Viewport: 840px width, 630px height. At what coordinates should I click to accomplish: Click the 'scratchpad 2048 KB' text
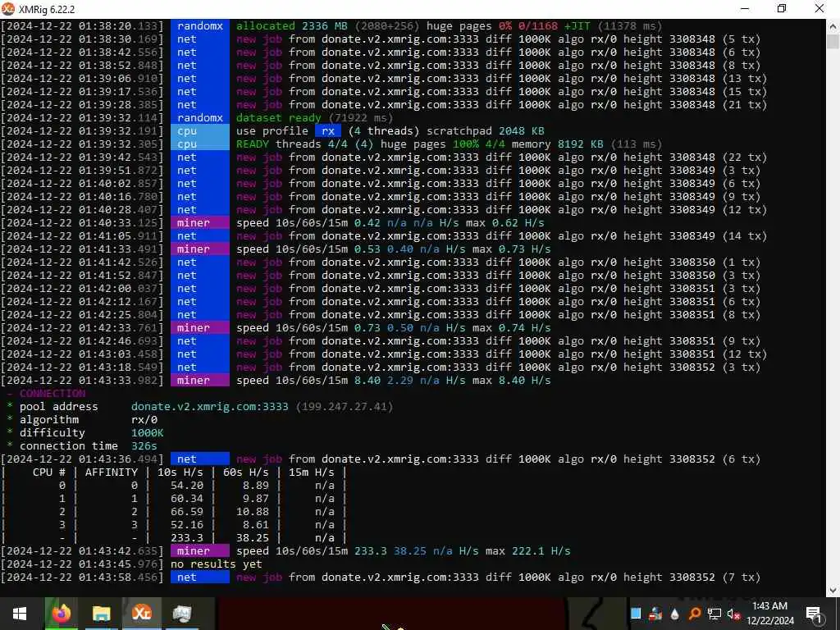click(486, 130)
